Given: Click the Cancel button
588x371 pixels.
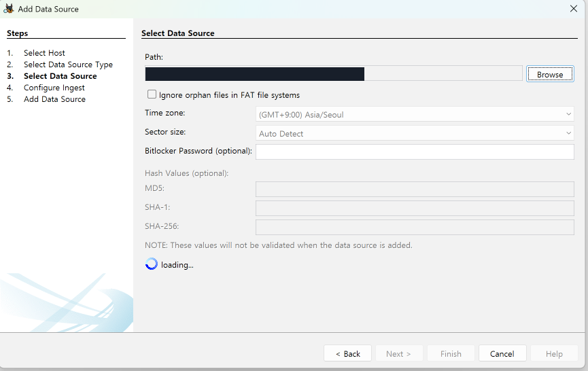Looking at the screenshot, I should pos(502,353).
